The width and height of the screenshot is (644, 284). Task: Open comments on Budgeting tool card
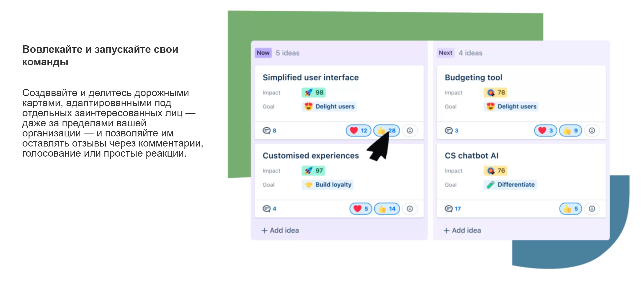coord(451,131)
